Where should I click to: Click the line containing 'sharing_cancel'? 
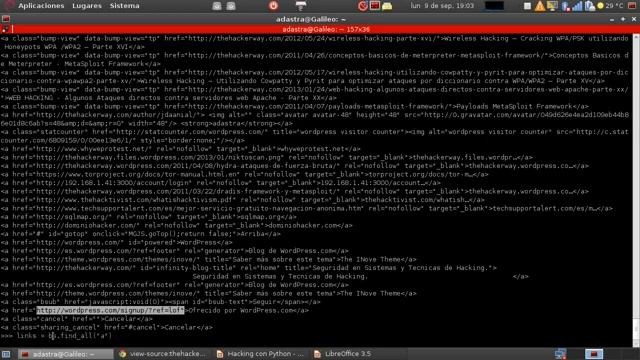107,327
